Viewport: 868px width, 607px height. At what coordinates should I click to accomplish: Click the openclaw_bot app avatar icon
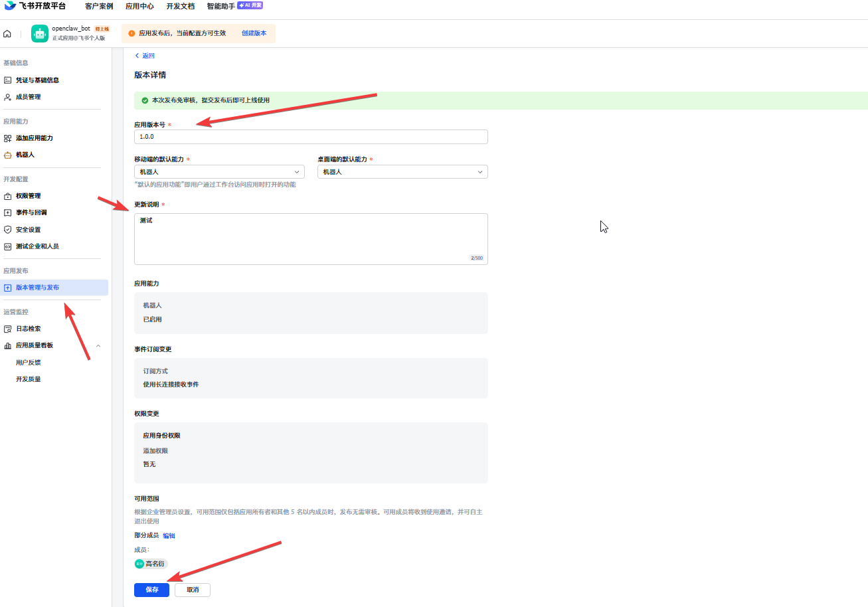point(40,34)
